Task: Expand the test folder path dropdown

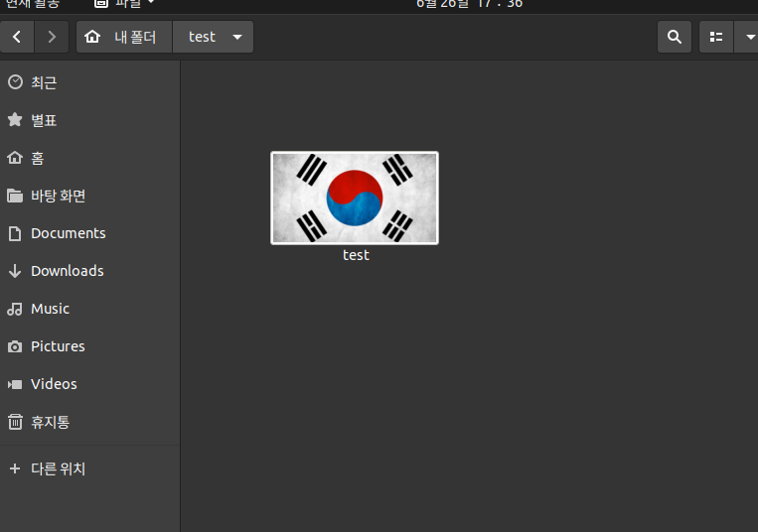Action: pos(237,37)
